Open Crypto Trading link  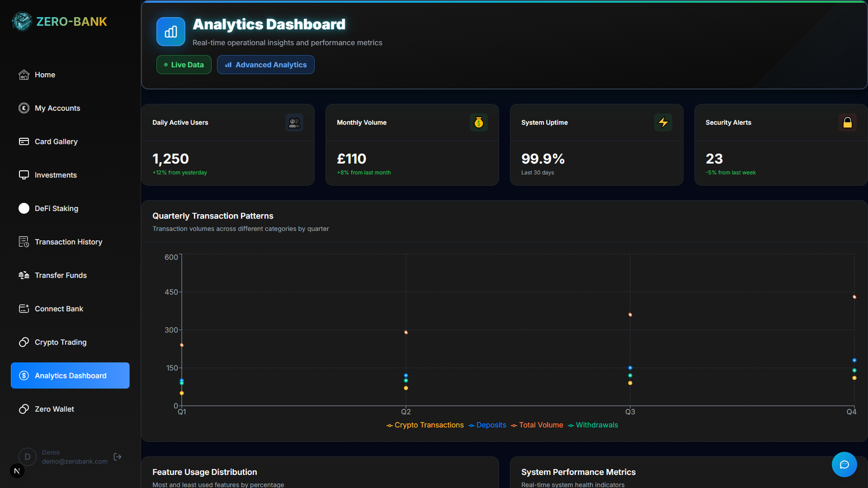70,342
